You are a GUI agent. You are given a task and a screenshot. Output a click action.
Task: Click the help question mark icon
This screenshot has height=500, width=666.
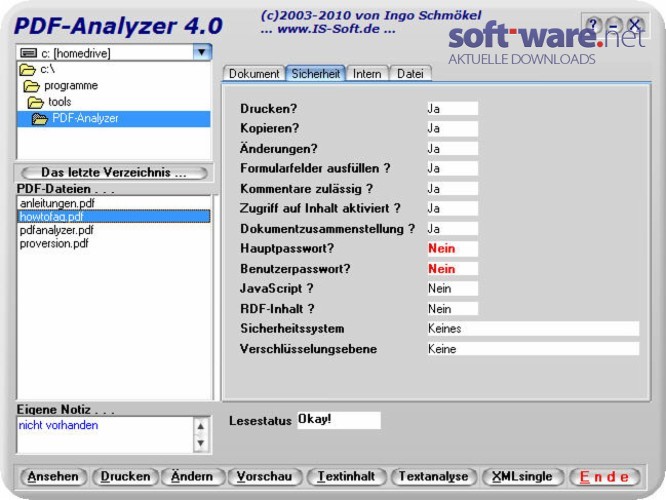point(593,25)
